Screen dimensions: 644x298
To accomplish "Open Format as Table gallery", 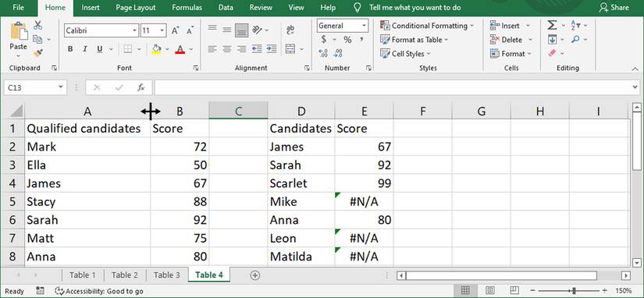I will [x=415, y=40].
